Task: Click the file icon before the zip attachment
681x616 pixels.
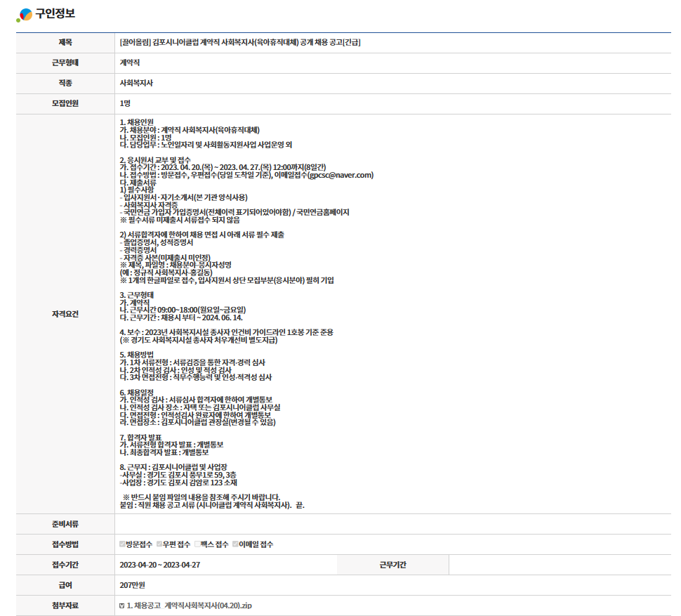Action: coord(122,605)
